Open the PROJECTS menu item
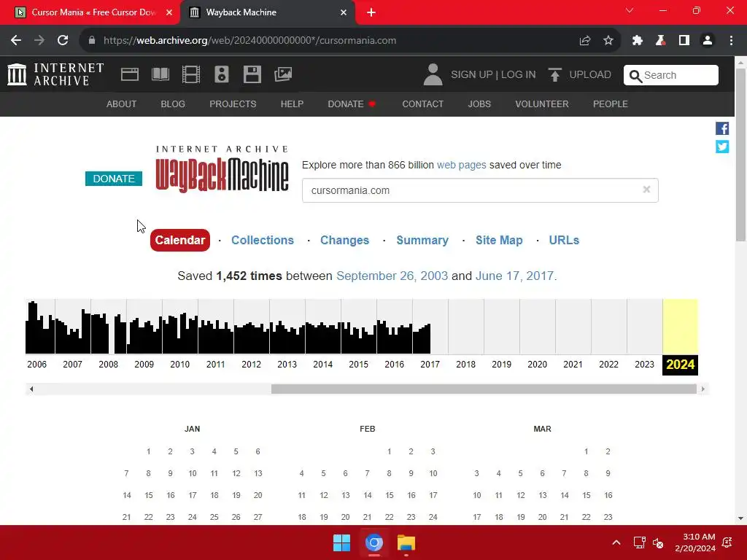747x560 pixels. click(x=233, y=104)
